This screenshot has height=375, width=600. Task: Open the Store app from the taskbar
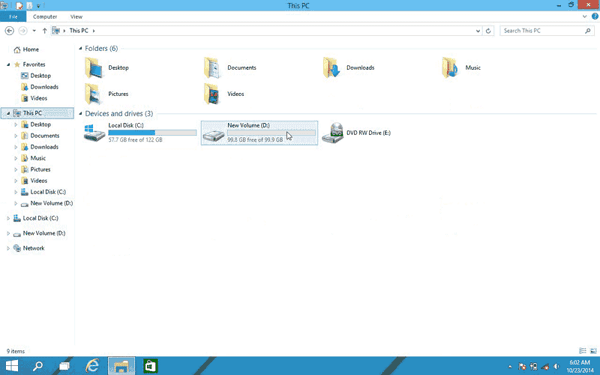[x=150, y=366]
